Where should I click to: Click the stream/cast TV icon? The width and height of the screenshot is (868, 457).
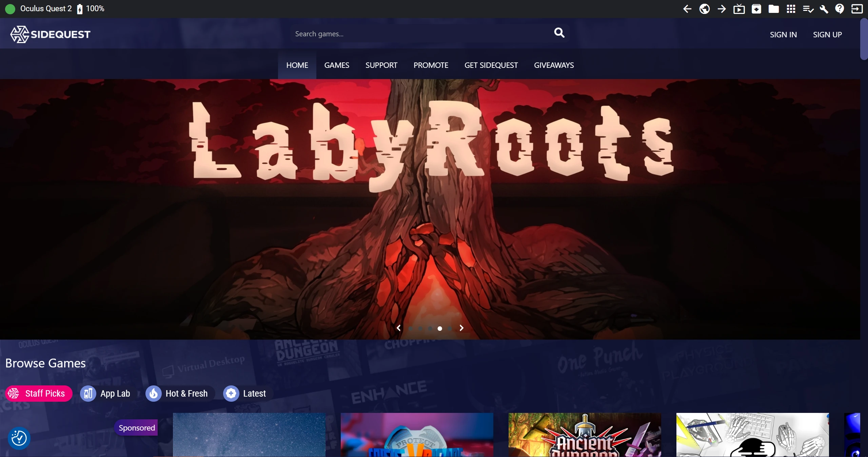click(x=739, y=9)
